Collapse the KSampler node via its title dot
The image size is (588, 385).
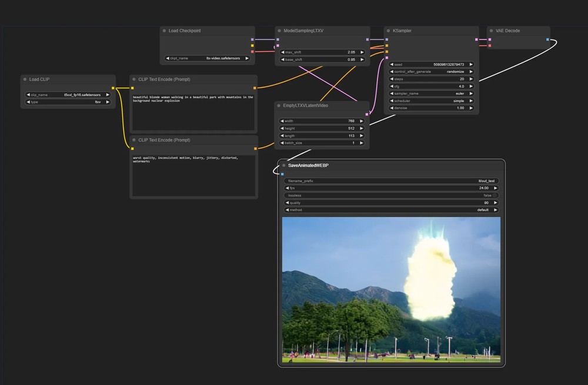pyautogui.click(x=389, y=31)
